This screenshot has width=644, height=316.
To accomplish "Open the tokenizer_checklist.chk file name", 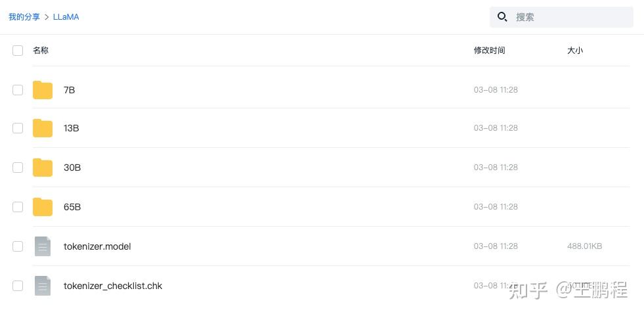I will [113, 286].
